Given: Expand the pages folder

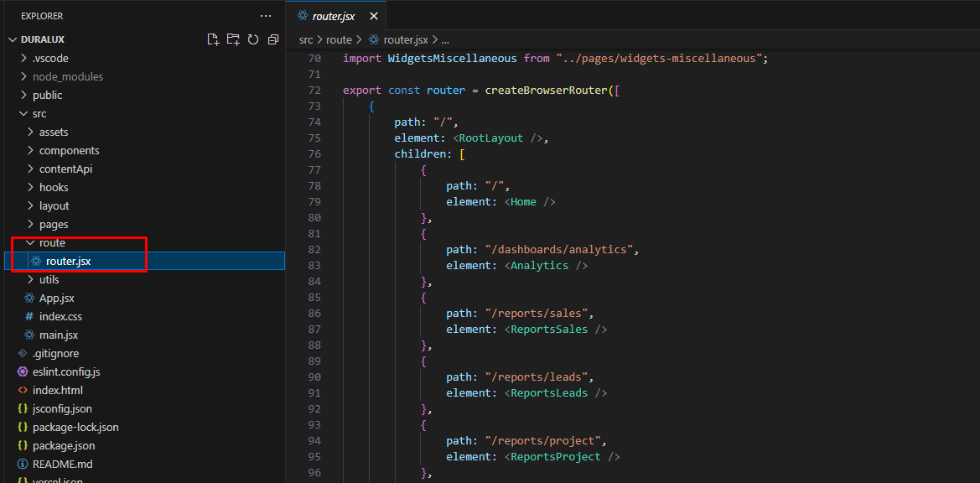Looking at the screenshot, I should pyautogui.click(x=31, y=225).
